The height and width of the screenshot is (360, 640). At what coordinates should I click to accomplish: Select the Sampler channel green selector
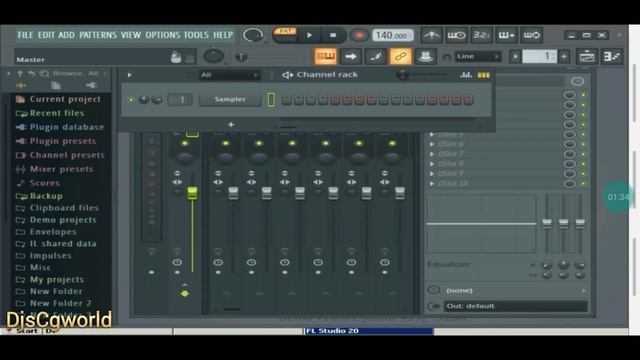271,100
